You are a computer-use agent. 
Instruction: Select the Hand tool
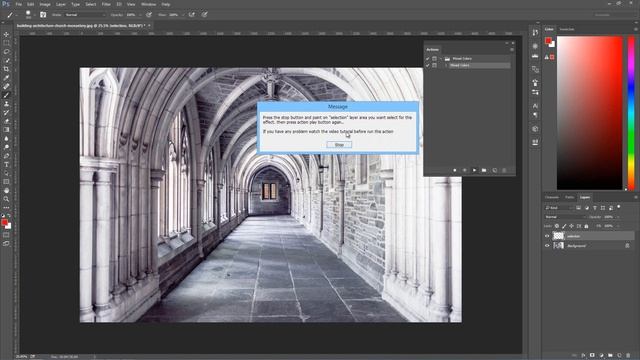tap(6, 191)
